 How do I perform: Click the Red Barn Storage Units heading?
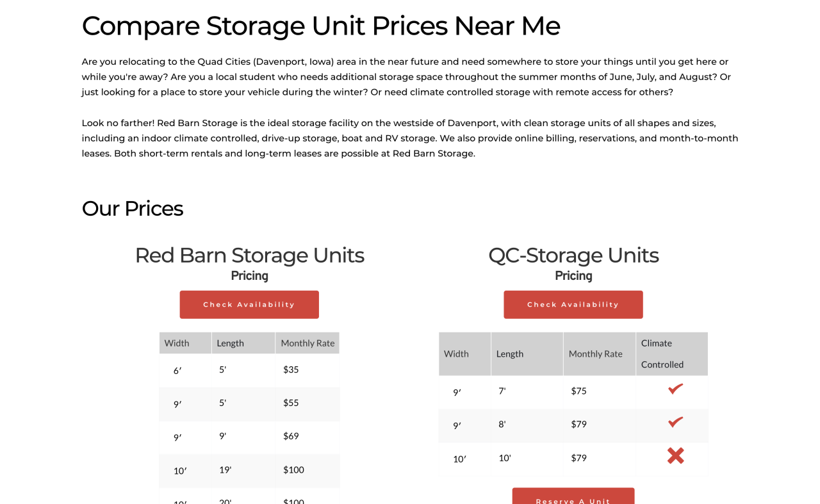coord(249,255)
